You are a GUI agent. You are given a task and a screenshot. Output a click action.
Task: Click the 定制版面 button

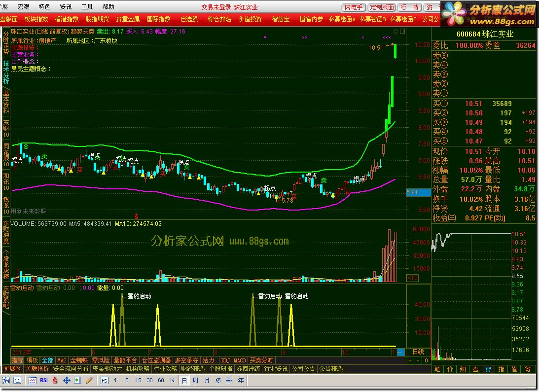[x=382, y=7]
